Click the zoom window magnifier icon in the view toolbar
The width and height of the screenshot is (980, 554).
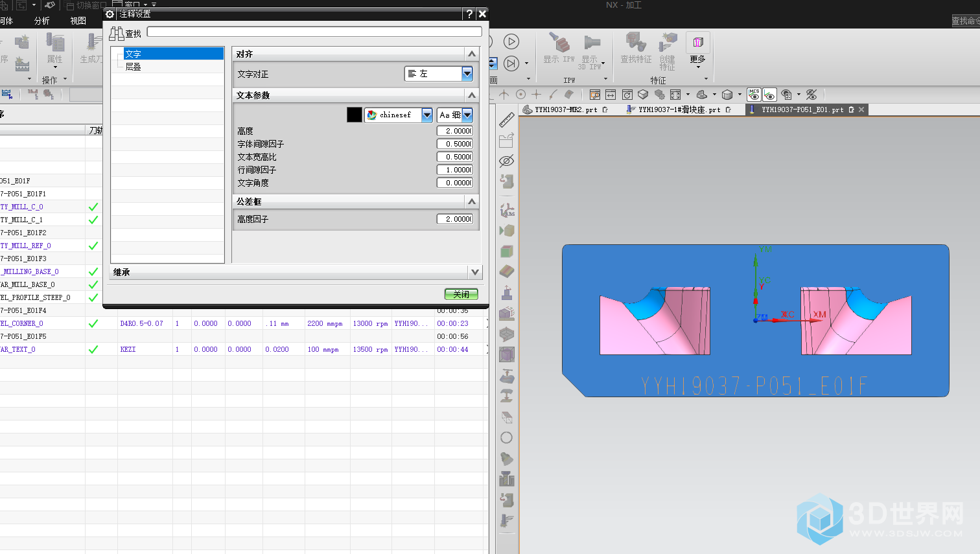595,95
